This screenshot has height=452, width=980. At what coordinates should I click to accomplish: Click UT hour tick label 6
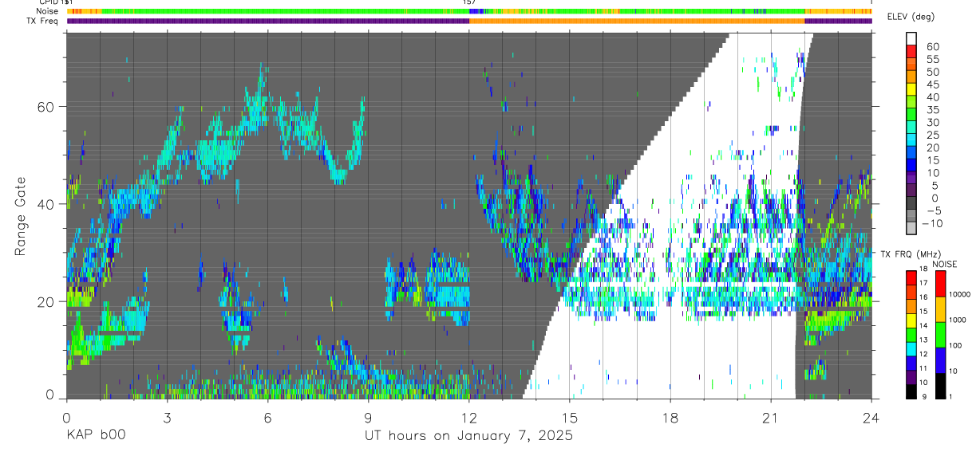pyautogui.click(x=267, y=417)
